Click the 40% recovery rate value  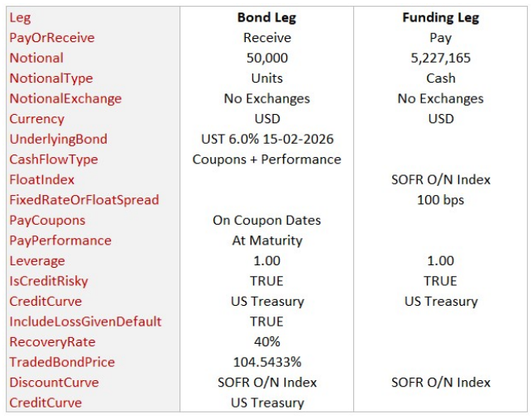point(266,342)
